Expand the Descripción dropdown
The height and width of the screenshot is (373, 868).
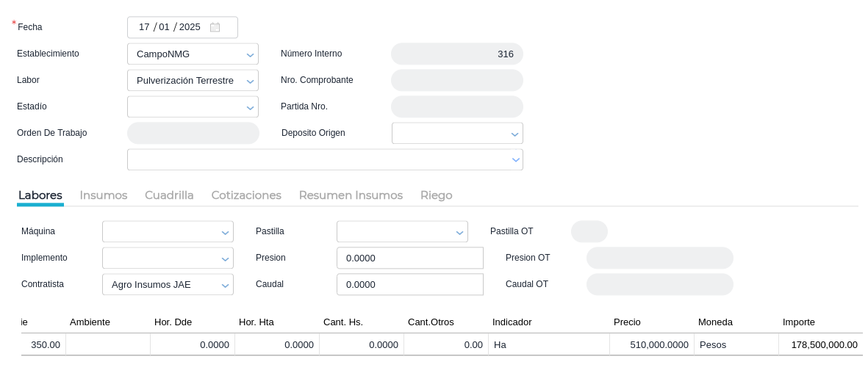coord(515,160)
